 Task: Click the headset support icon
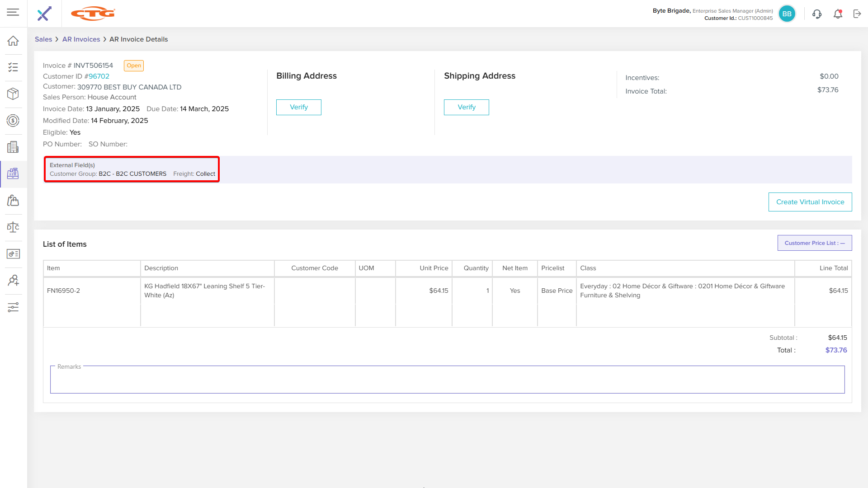(x=816, y=14)
